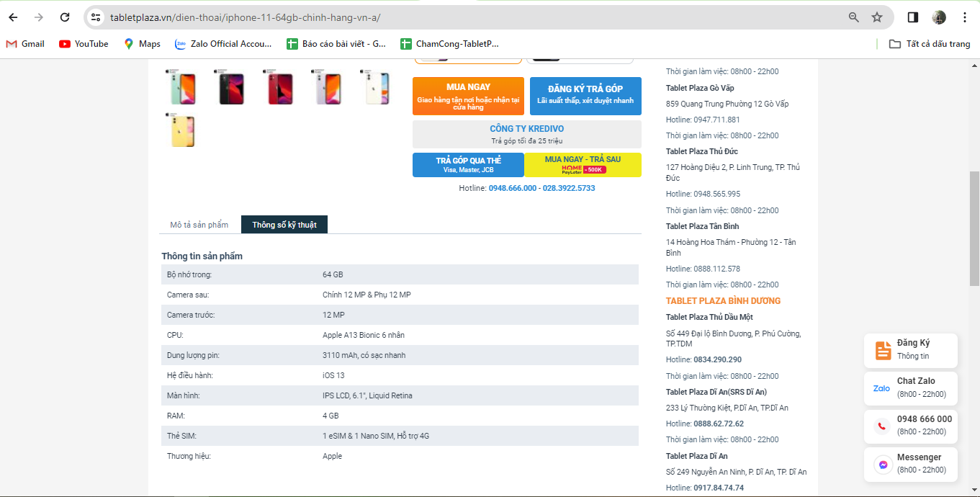Image resolution: width=980 pixels, height=497 pixels.
Task: Open Chrome three-dot menu
Action: pos(965,17)
